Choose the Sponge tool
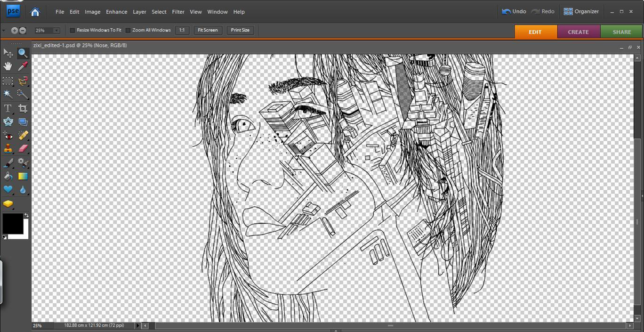 click(x=8, y=204)
